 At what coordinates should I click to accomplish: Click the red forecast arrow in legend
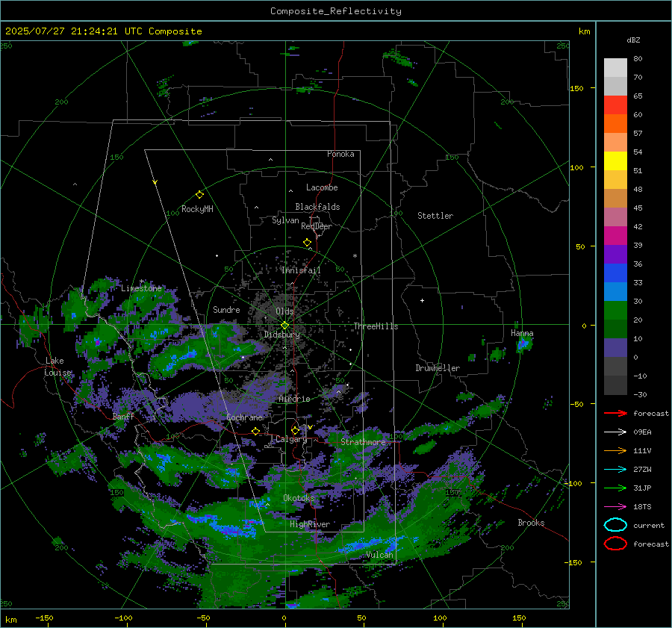point(615,413)
